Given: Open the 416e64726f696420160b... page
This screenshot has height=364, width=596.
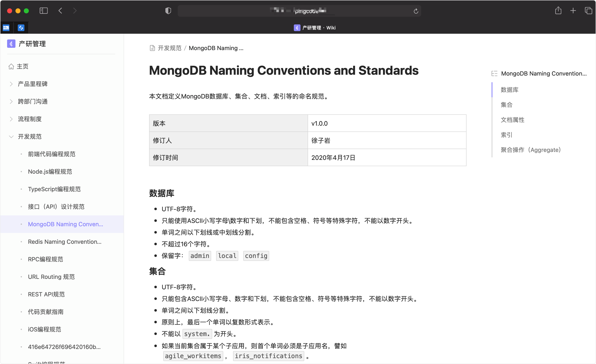Looking at the screenshot, I should coord(64,347).
